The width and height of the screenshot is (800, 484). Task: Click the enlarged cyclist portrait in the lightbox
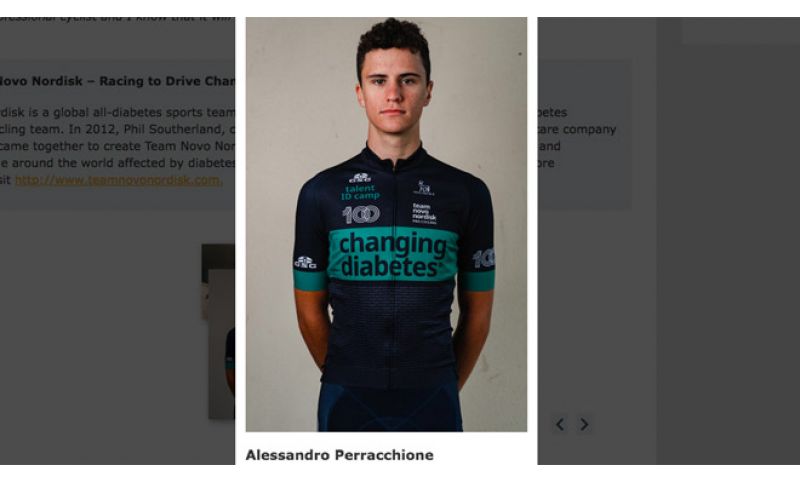pos(386,224)
